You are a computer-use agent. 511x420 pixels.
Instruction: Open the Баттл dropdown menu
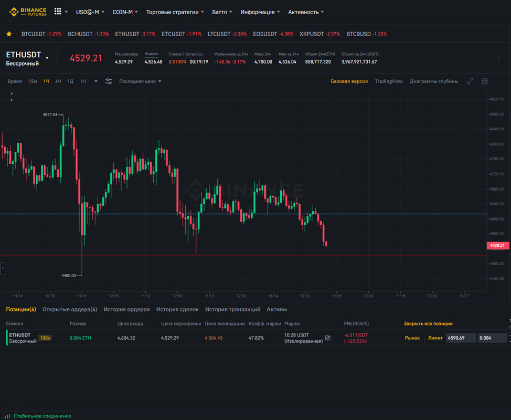(x=222, y=12)
